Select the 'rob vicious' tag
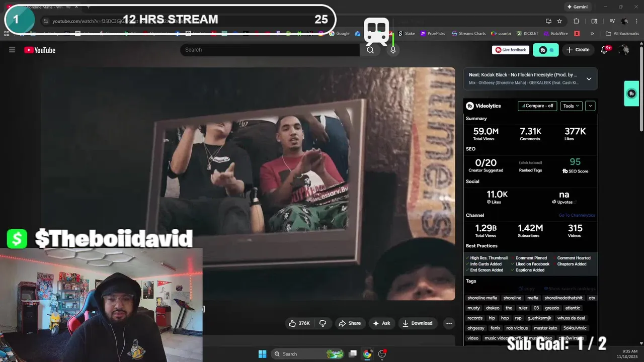 point(517,328)
